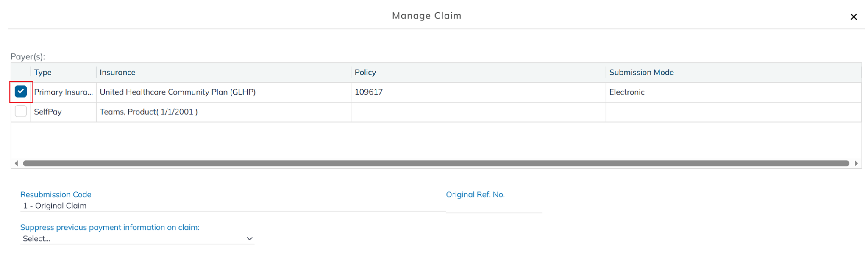Open the Resubmission Code field
Viewport: 868px width, 260px height.
coord(232,206)
